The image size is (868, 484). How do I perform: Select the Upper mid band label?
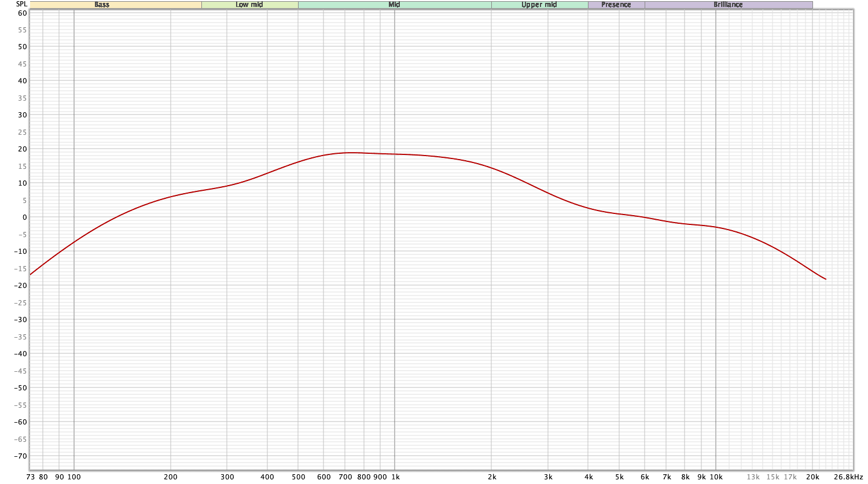coord(539,5)
